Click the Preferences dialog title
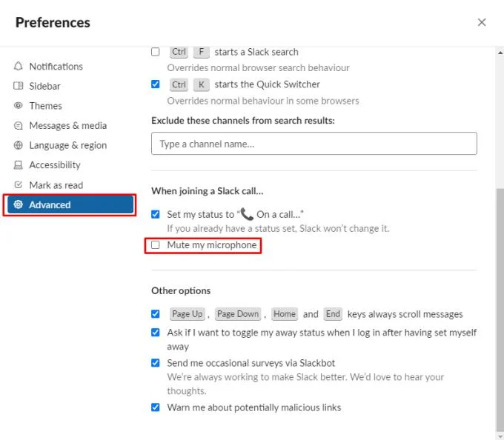This screenshot has height=440, width=504. [53, 22]
